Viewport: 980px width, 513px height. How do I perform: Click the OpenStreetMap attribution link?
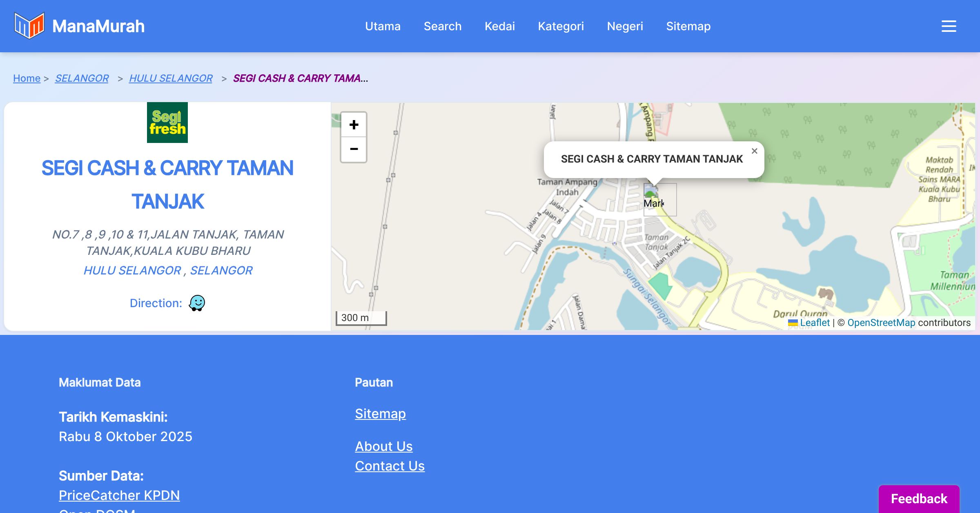click(x=881, y=323)
